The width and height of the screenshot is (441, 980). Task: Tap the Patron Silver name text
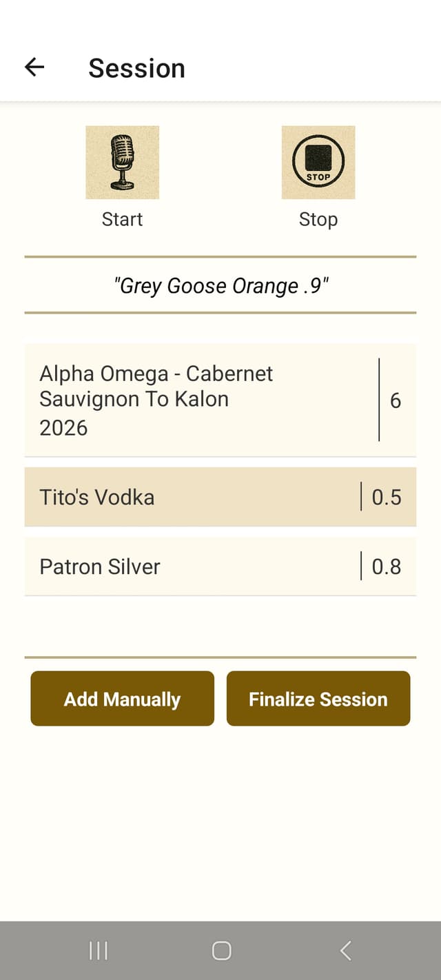tap(100, 566)
